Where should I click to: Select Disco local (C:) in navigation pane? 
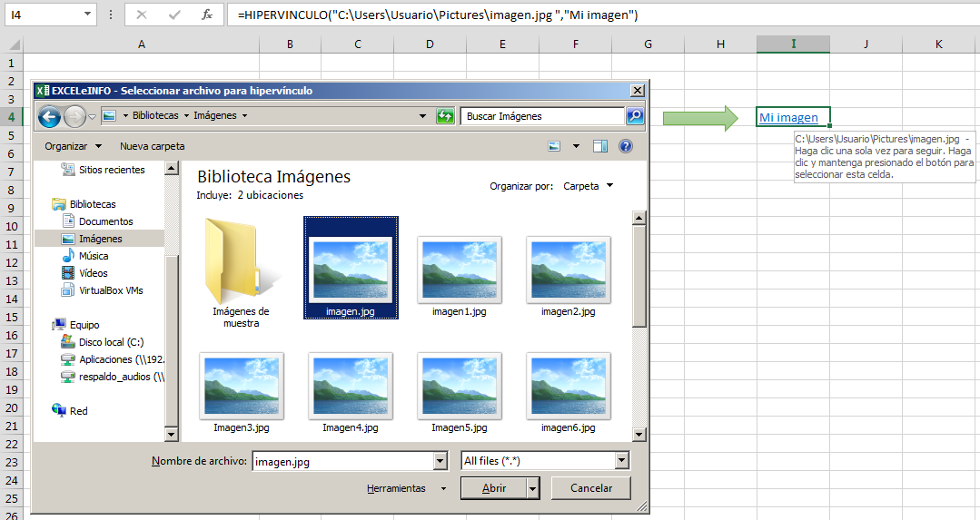pyautogui.click(x=111, y=342)
